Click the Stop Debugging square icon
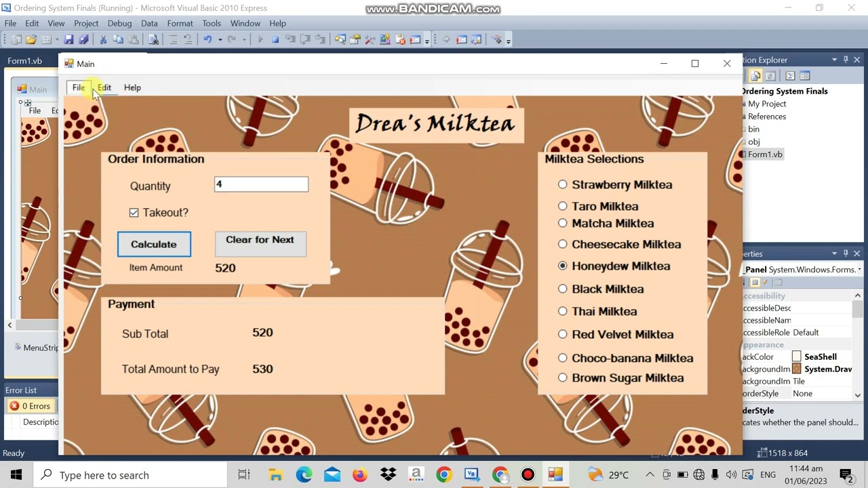The height and width of the screenshot is (488, 868). tap(275, 40)
